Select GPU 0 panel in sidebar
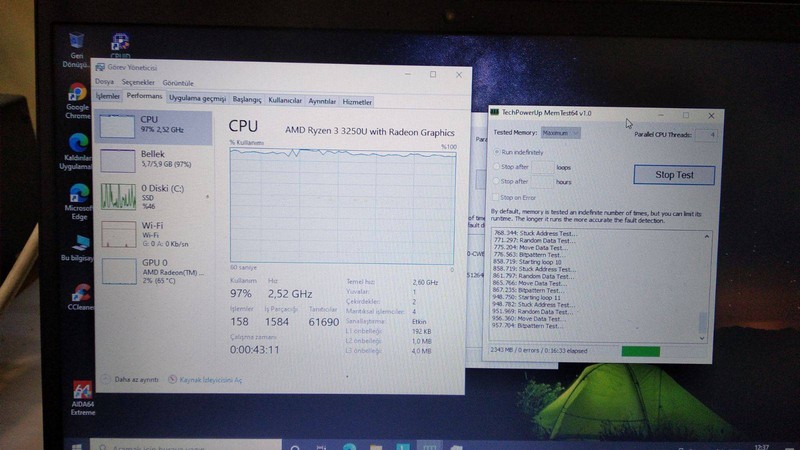This screenshot has width=800, height=450. [154, 271]
